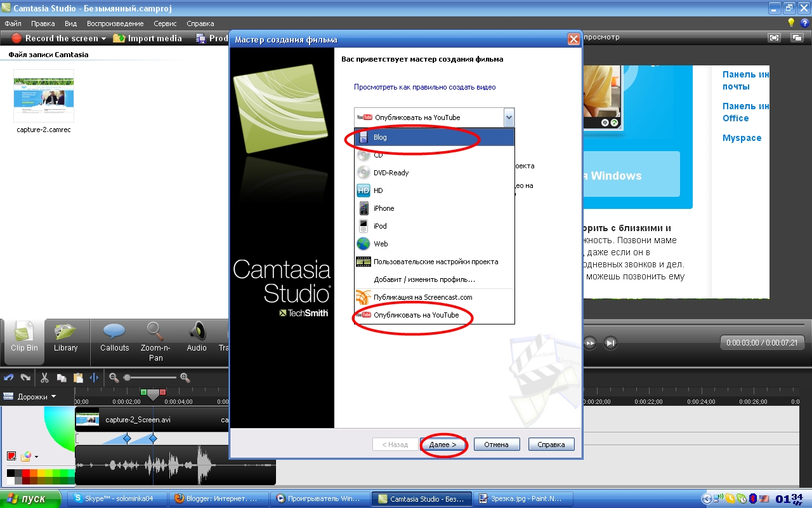Screen dimensions: 812x508
Task: Select capture-2.camrec clip thumbnail
Action: click(x=44, y=96)
